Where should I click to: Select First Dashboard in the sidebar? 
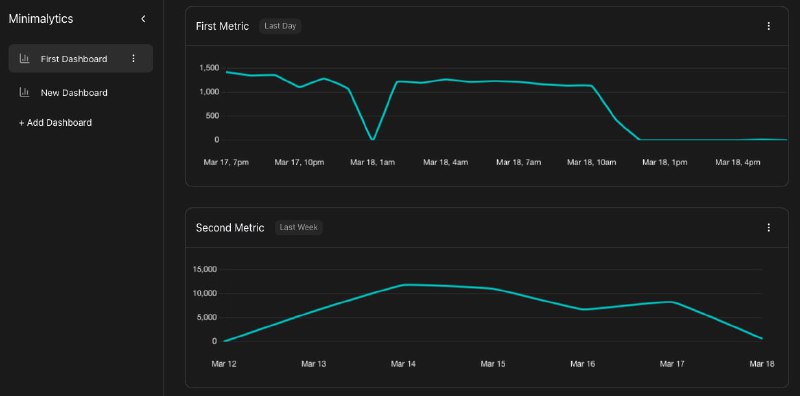pyautogui.click(x=81, y=59)
